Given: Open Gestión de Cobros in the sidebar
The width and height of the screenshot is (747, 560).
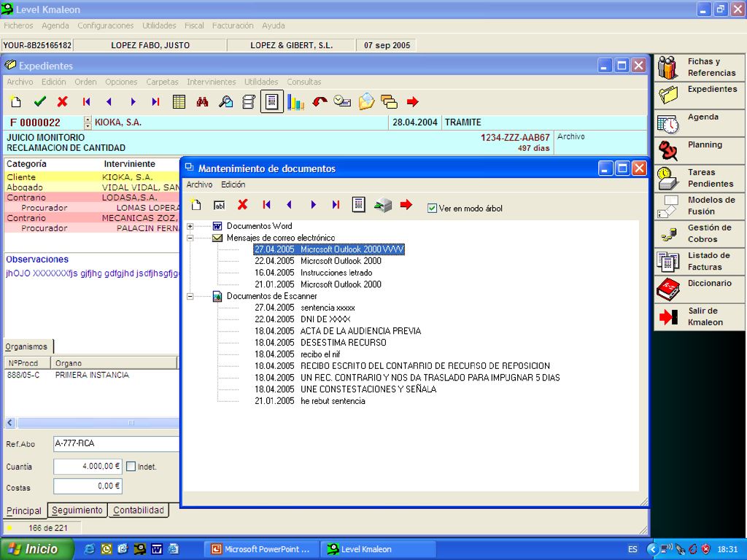Looking at the screenshot, I should 699,234.
